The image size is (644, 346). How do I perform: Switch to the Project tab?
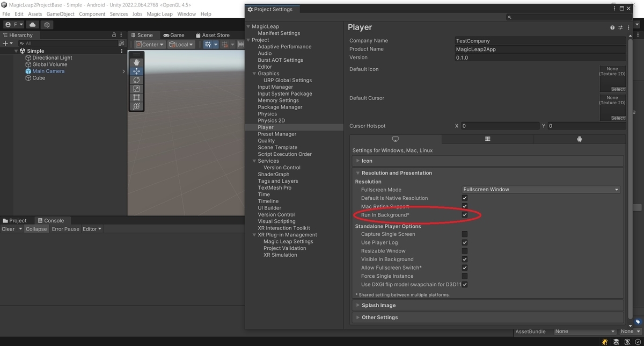[15, 220]
